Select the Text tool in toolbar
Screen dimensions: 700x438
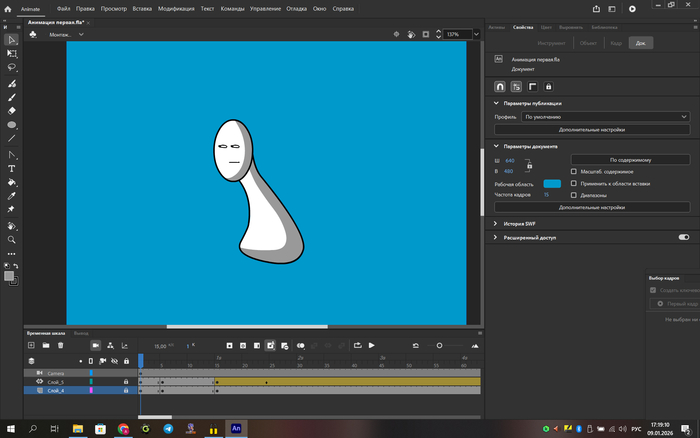coord(12,169)
